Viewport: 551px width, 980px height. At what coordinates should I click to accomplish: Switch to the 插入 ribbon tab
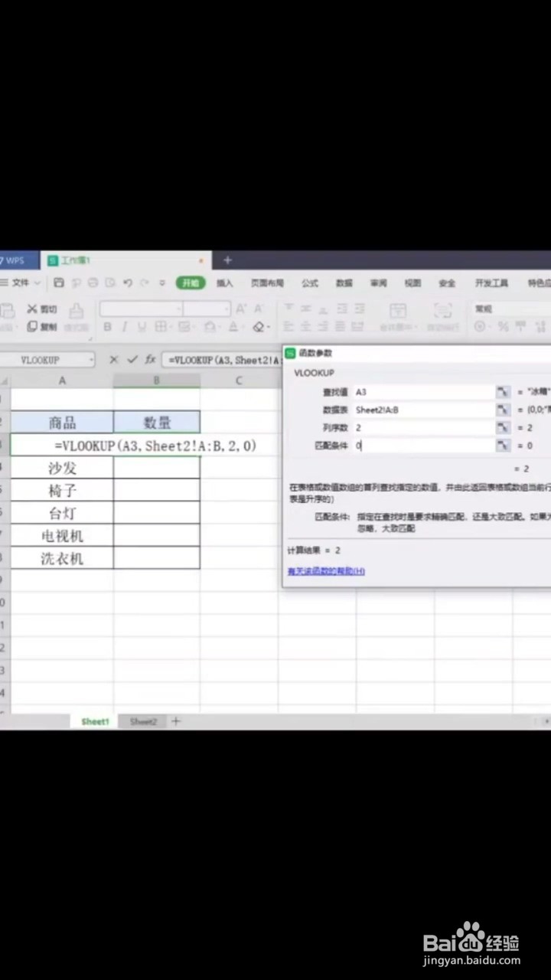click(x=225, y=283)
